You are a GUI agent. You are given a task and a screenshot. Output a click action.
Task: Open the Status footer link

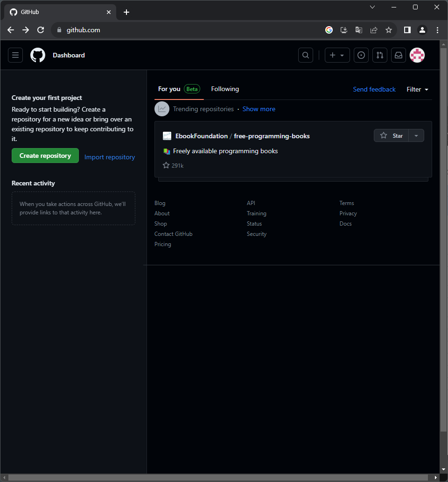point(254,224)
